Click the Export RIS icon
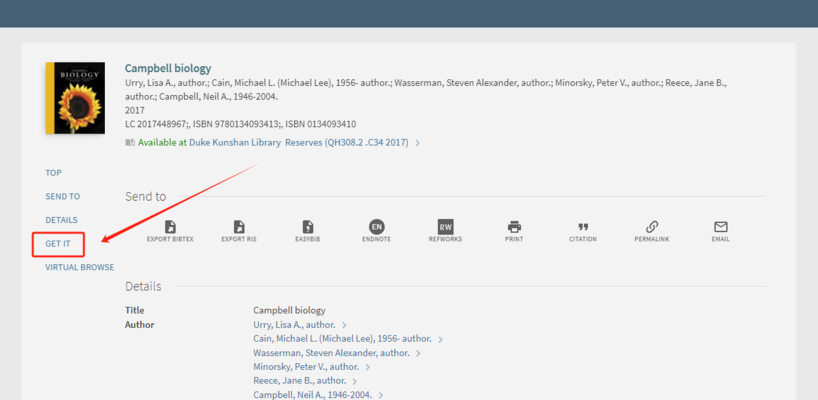 point(239,228)
